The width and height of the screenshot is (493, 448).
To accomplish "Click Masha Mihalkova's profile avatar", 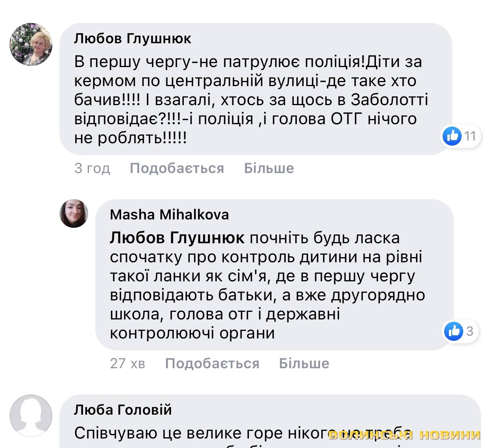I will 74,213.
